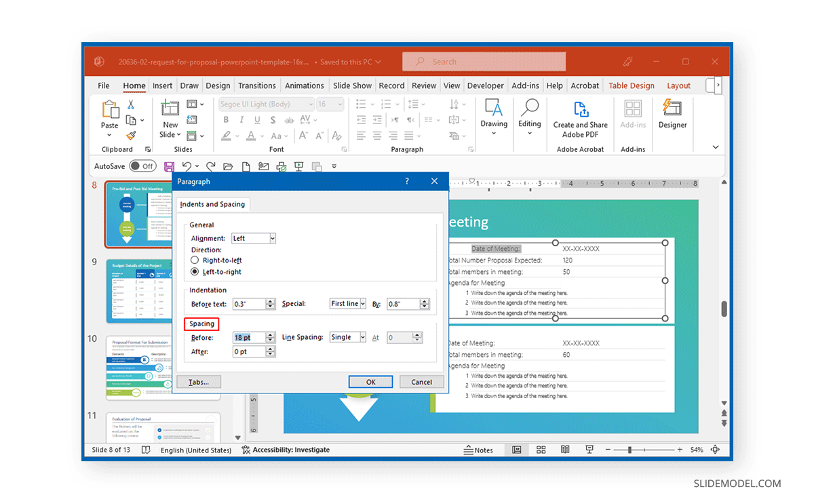Click the OK button in the Paragraph dialog

click(x=370, y=381)
